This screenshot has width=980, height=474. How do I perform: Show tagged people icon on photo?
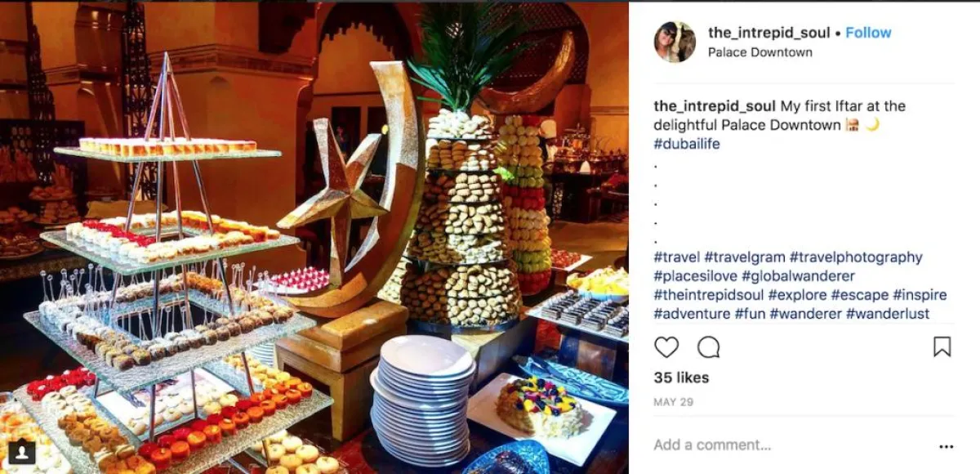tap(22, 451)
